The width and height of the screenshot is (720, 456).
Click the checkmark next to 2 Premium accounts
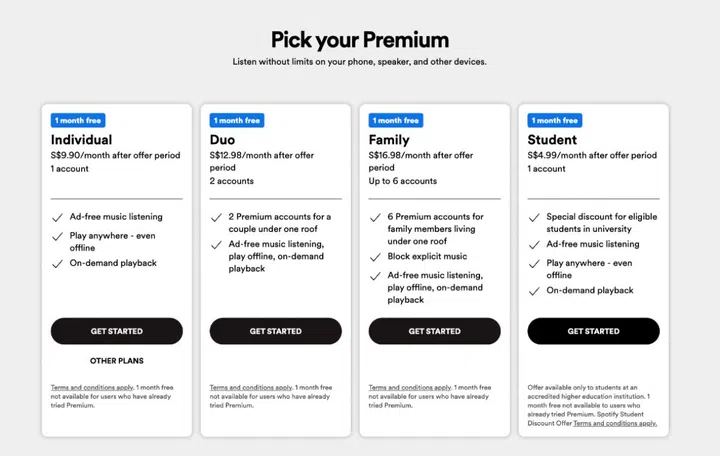[x=216, y=217]
